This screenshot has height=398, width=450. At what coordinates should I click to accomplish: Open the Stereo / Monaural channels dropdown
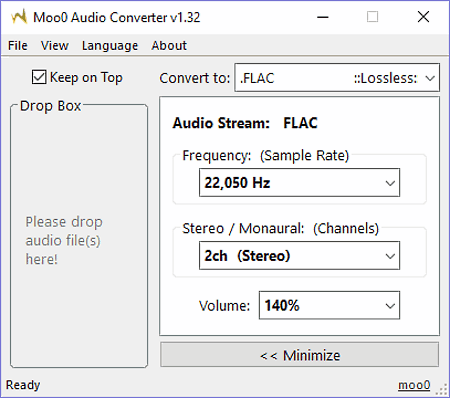299,256
